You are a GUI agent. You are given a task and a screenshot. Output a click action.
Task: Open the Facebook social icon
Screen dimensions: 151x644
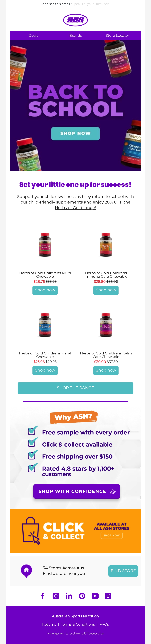click(43, 596)
